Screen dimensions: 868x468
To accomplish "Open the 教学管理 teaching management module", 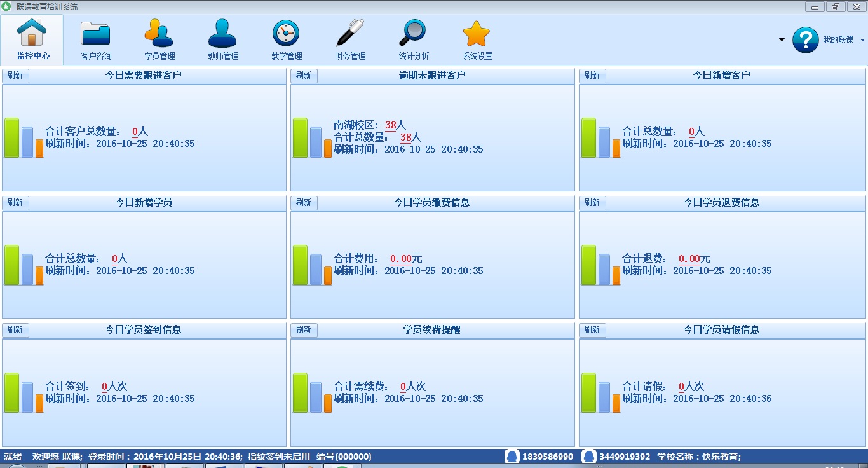I will [285, 38].
